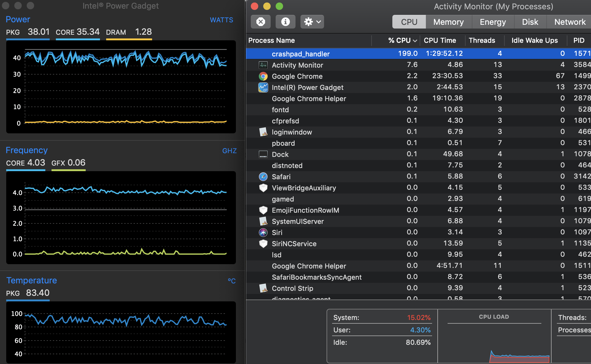Screen dimensions: 591x364
Task: Sort by the Process Name column header
Action: pos(272,40)
